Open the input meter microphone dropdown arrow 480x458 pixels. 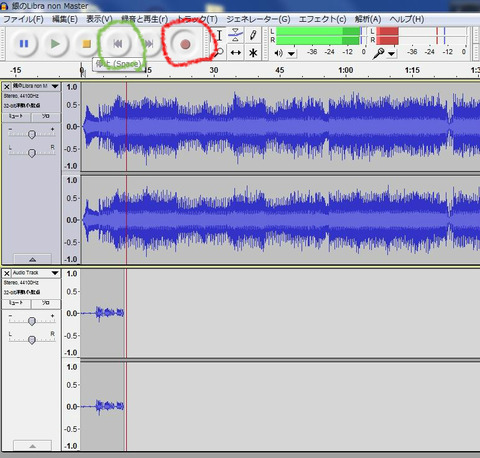pos(391,54)
